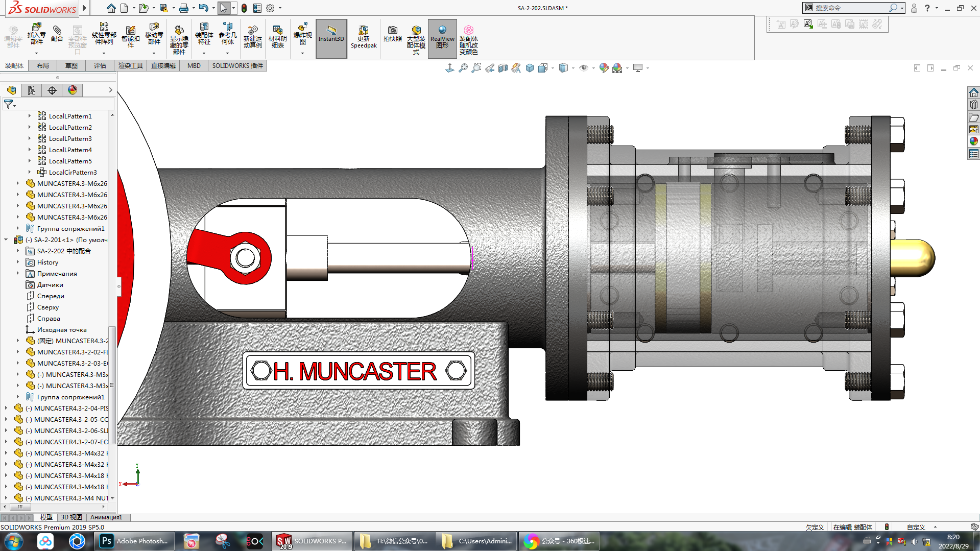Open Adobe Photoshop from taskbar

[134, 541]
